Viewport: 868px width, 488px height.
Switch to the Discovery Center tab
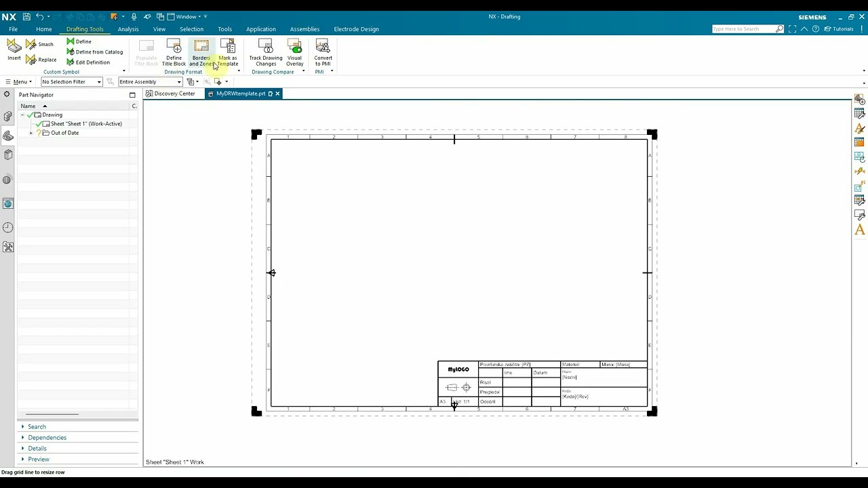[170, 94]
